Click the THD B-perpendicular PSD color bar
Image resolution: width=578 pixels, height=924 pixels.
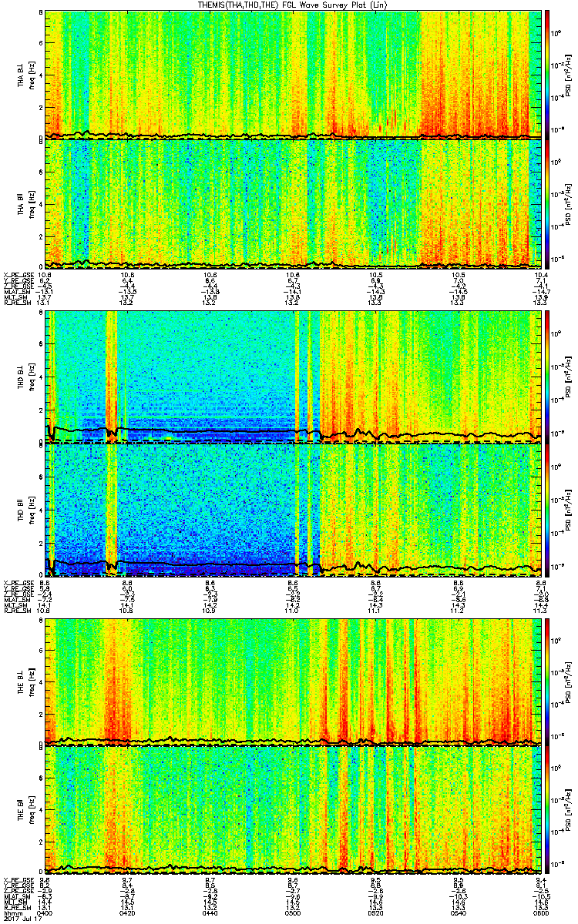pyautogui.click(x=547, y=376)
